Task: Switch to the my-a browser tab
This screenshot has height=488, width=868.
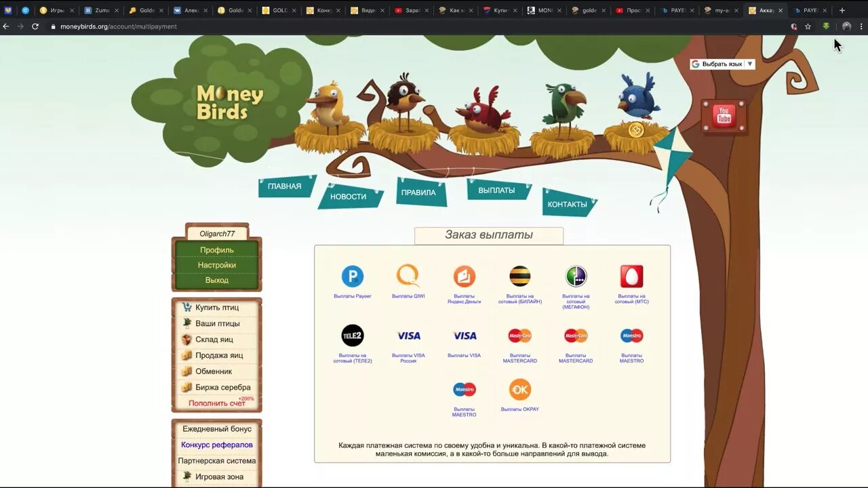Action: coord(722,10)
